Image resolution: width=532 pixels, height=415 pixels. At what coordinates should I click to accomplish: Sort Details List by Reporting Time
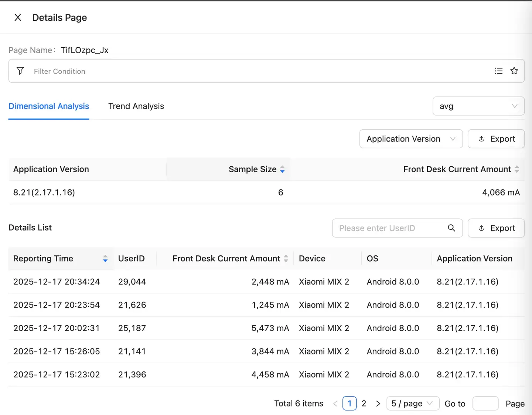point(105,259)
